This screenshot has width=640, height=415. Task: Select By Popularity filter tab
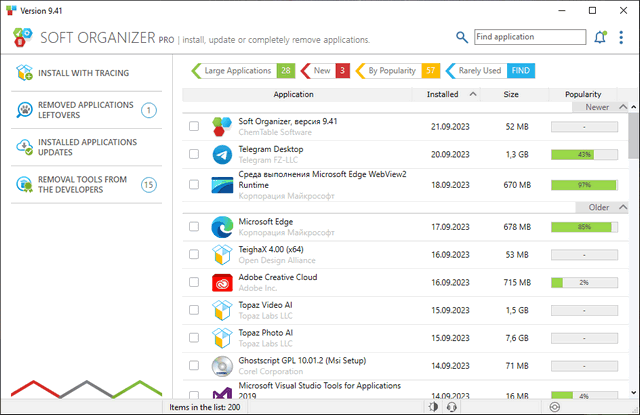point(398,71)
